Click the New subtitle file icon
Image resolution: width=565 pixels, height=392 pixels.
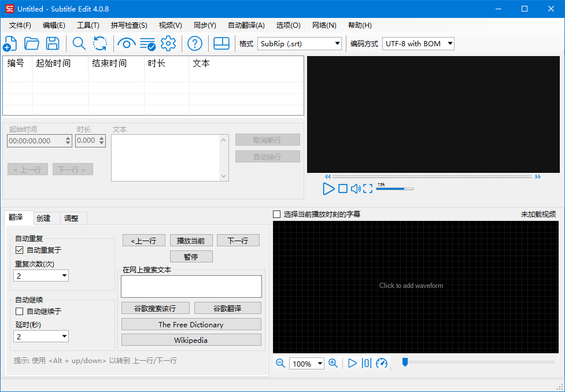point(10,43)
